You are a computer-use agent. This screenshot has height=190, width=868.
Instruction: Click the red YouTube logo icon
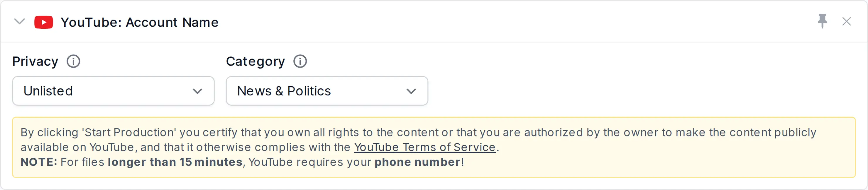click(x=44, y=22)
